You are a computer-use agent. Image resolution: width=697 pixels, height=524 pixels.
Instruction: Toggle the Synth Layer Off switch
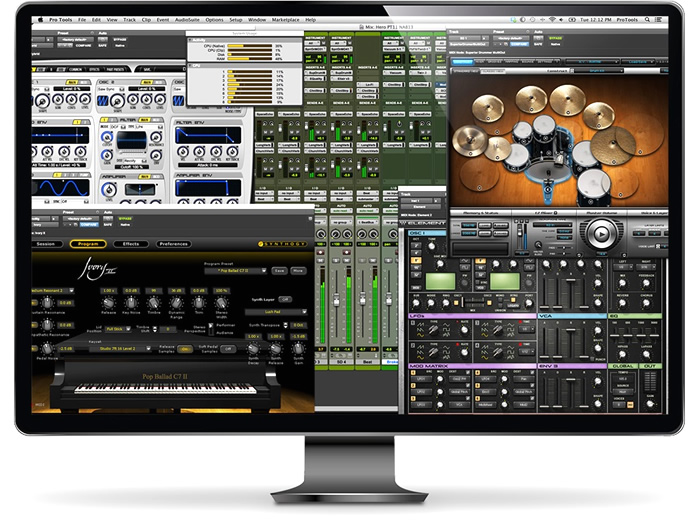(285, 300)
